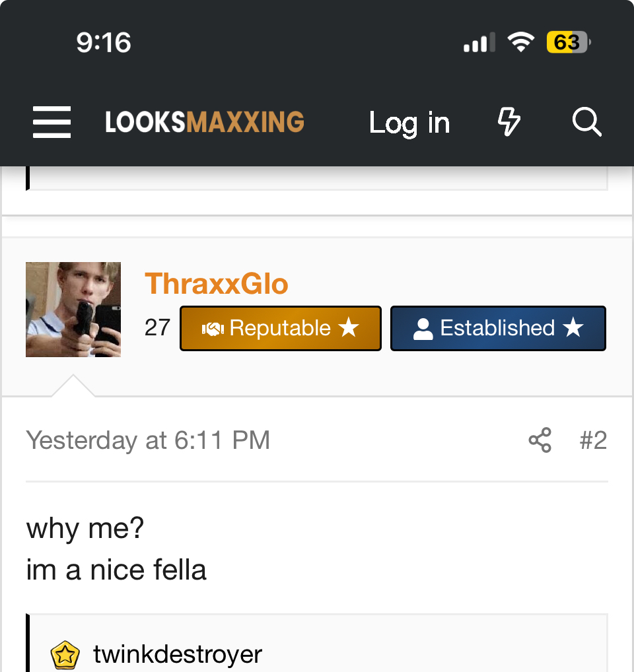Tap the Wi-Fi status icon
This screenshot has height=672, width=634.
[x=521, y=42]
